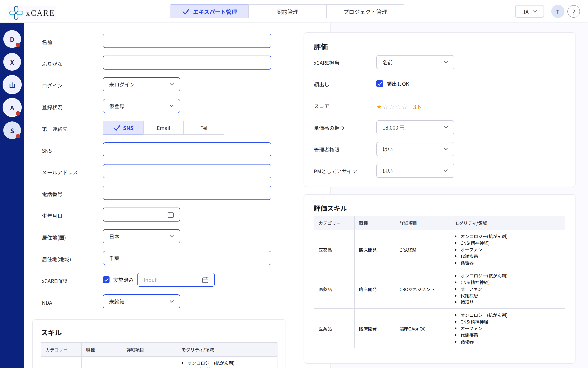Click the xCARE logo
The image size is (588, 368).
pyautogui.click(x=32, y=13)
